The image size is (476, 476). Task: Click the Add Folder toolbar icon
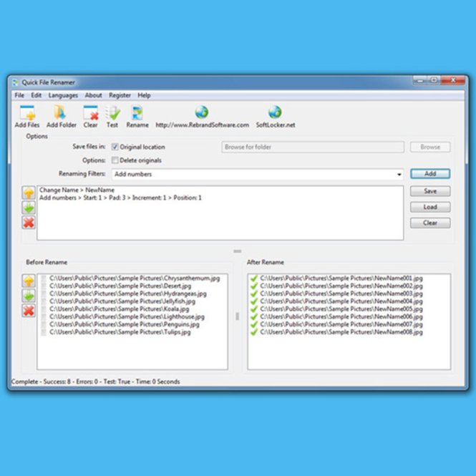(62, 116)
